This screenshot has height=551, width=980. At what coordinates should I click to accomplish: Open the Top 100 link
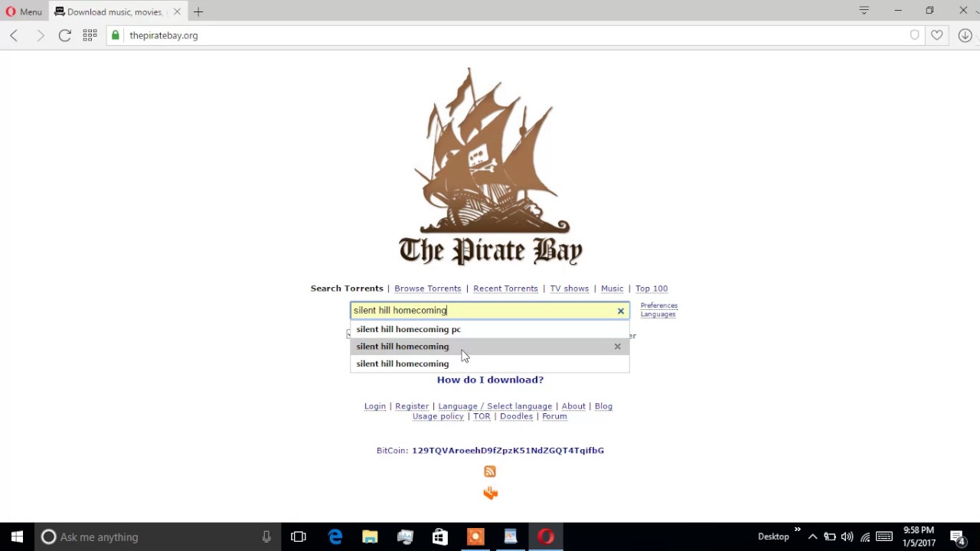[x=652, y=289]
